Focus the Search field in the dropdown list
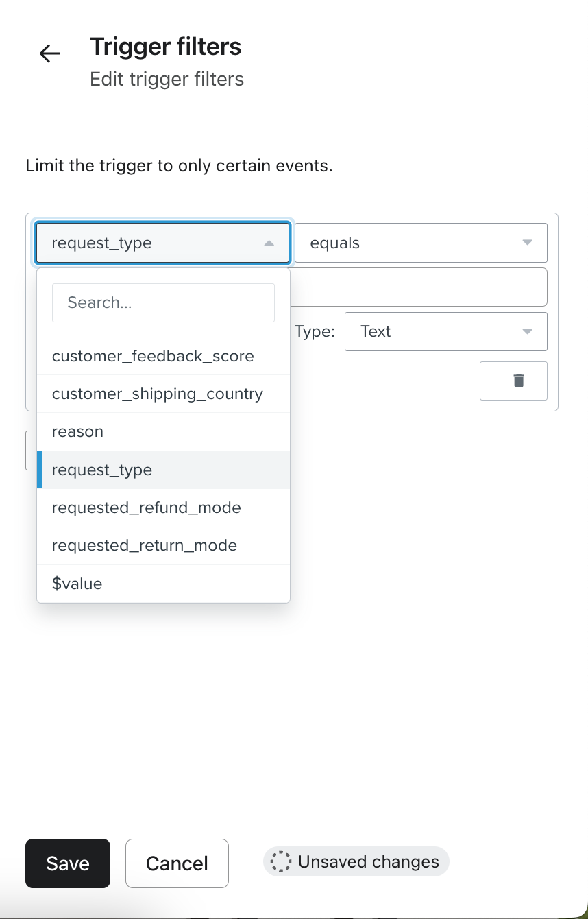Screen dimensions: 588x919 pos(163,302)
